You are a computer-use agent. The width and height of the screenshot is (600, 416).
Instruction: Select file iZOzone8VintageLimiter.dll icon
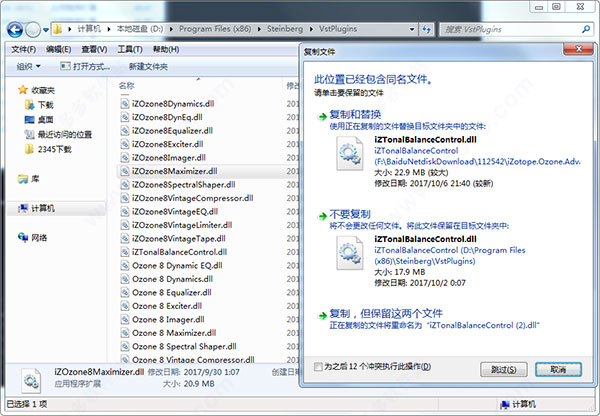point(125,225)
